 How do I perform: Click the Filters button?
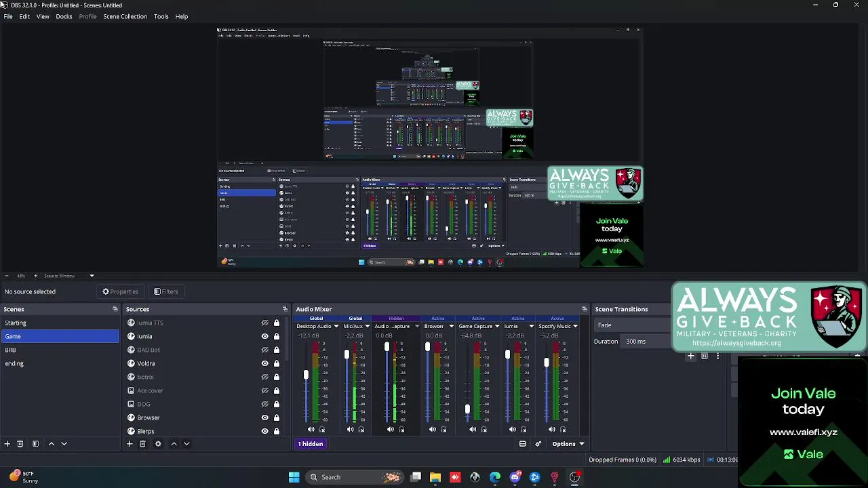click(165, 291)
